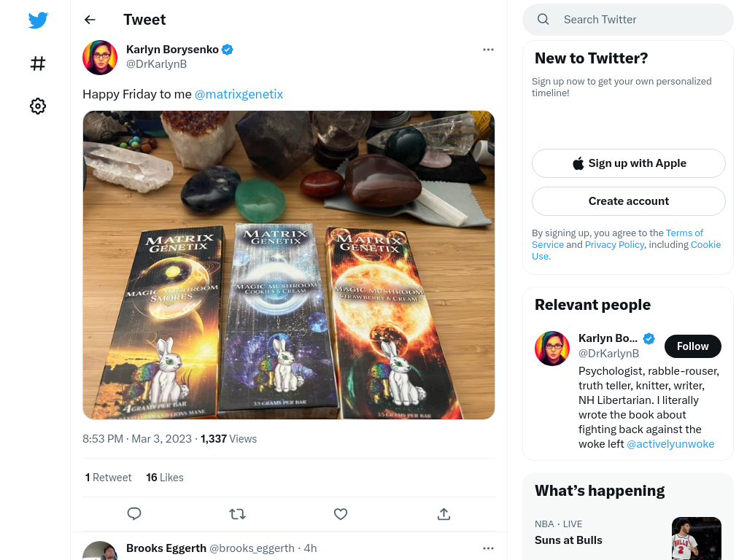Share the tweet via upload icon
Screen dimensions: 747x560
(x=444, y=514)
